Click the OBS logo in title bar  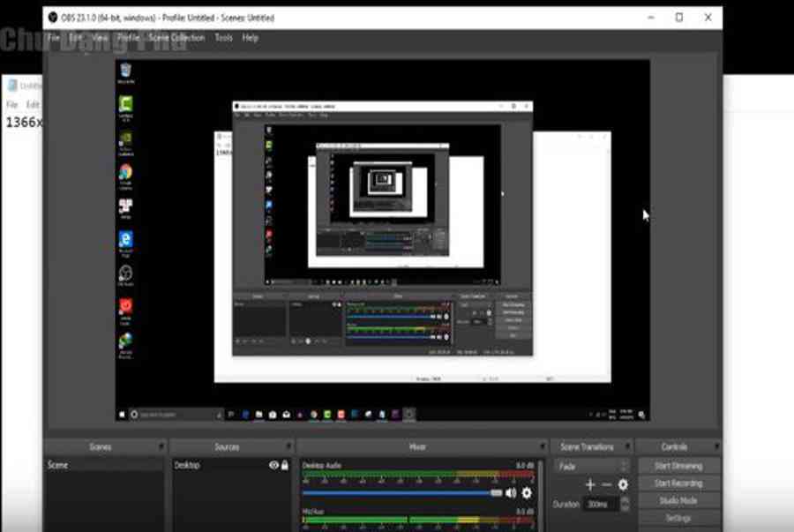(x=53, y=17)
